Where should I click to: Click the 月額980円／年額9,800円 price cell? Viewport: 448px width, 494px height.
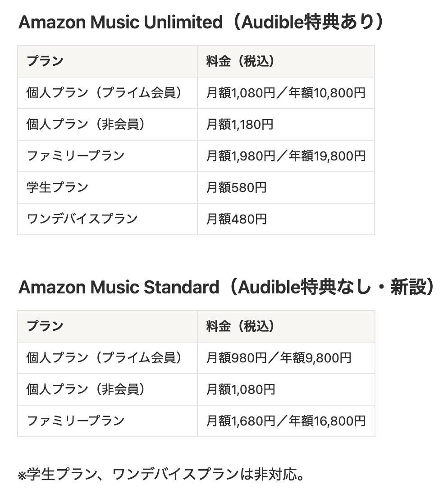pos(279,358)
